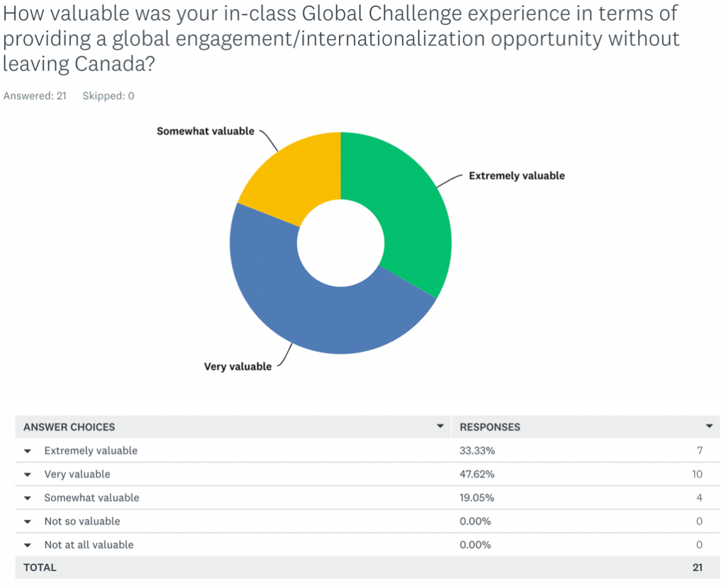Click the Very valuable chart label

coord(238,367)
